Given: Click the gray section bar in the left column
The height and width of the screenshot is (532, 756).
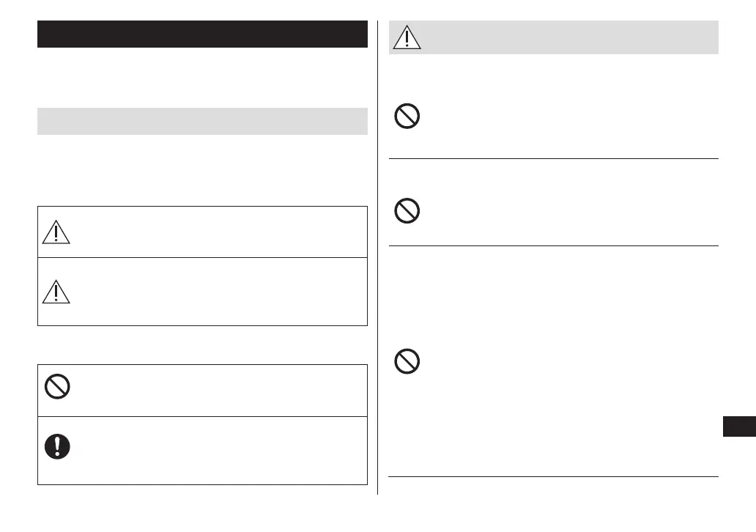Looking at the screenshot, I should point(202,122).
